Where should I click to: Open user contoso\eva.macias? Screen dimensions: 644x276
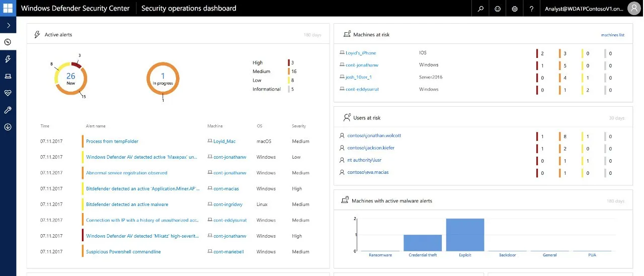368,172
